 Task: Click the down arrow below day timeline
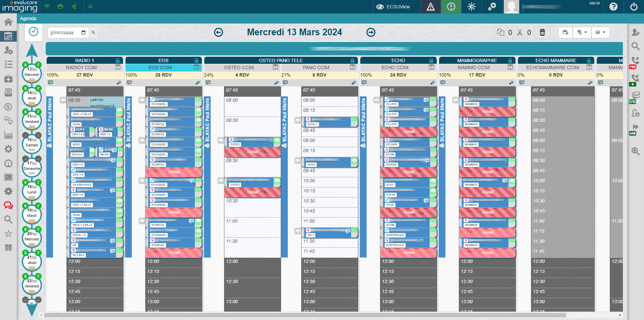pyautogui.click(x=32, y=309)
